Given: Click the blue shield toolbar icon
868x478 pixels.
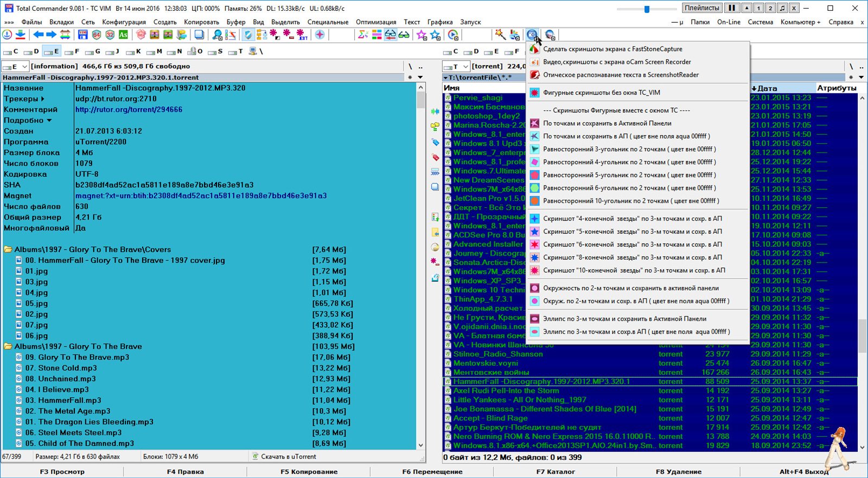Looking at the screenshot, I should [248, 35].
